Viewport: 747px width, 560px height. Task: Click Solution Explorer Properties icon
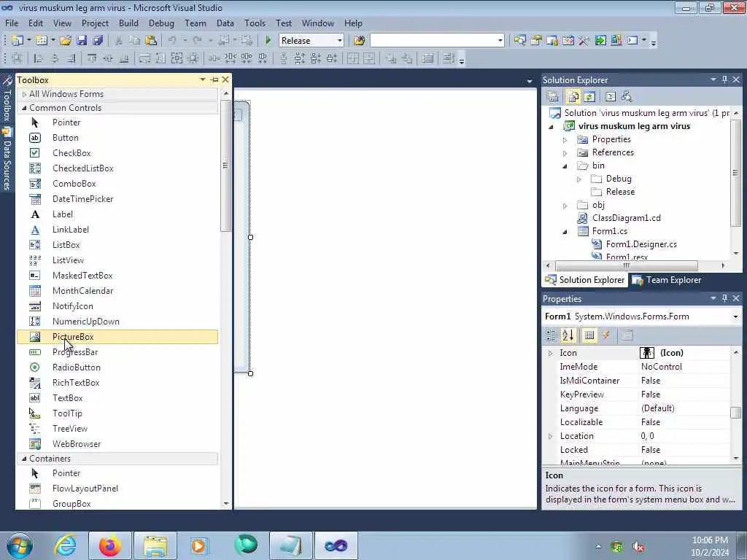[x=553, y=97]
